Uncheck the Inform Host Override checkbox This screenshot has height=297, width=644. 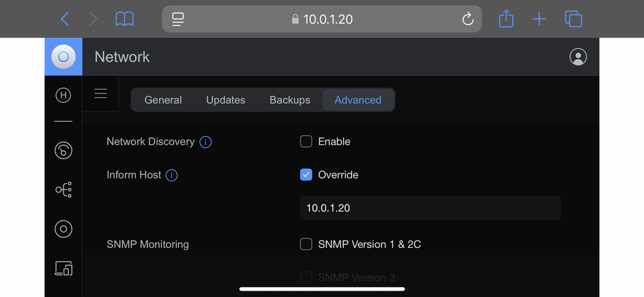click(x=306, y=175)
